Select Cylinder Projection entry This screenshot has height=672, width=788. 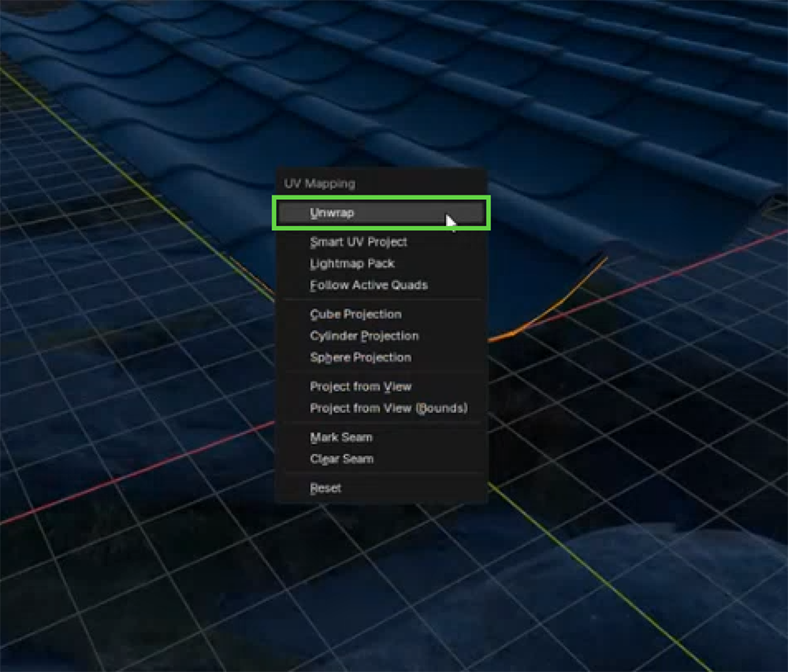click(x=381, y=336)
